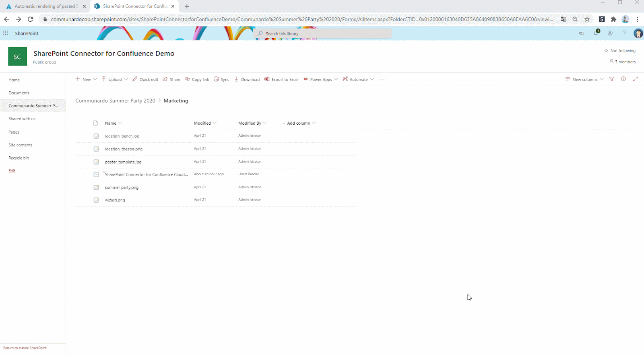The width and height of the screenshot is (644, 355).
Task: Expand content to full screen
Action: pyautogui.click(x=636, y=79)
